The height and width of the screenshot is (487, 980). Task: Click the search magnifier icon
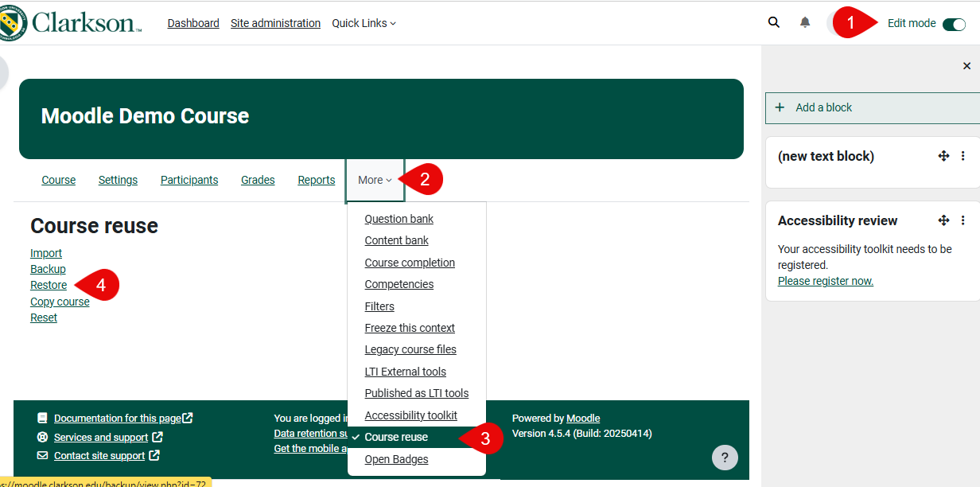click(x=773, y=22)
